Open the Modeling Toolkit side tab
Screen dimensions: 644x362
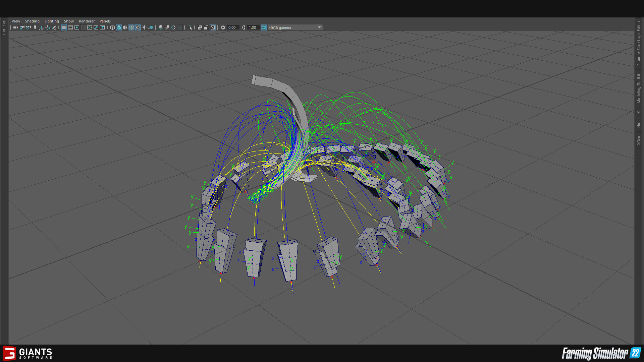pos(639,88)
